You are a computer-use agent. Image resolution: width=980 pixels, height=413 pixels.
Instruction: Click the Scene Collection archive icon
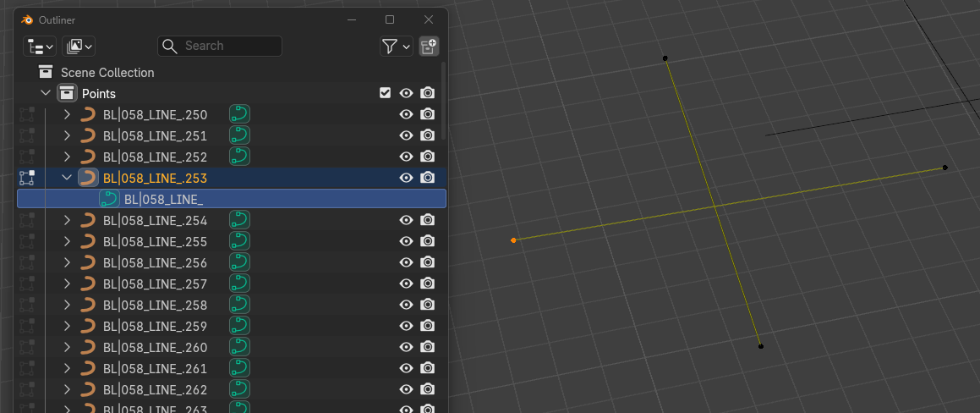[x=46, y=72]
